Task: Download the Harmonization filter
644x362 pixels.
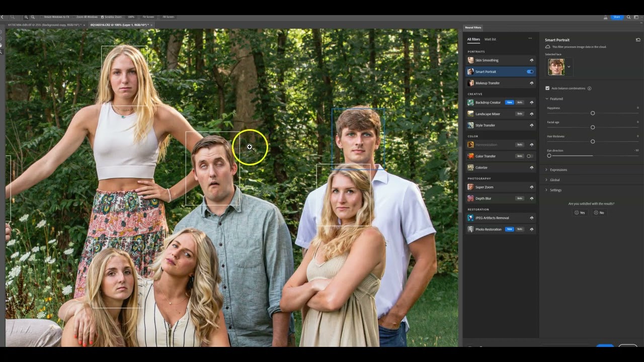Action: 531,145
